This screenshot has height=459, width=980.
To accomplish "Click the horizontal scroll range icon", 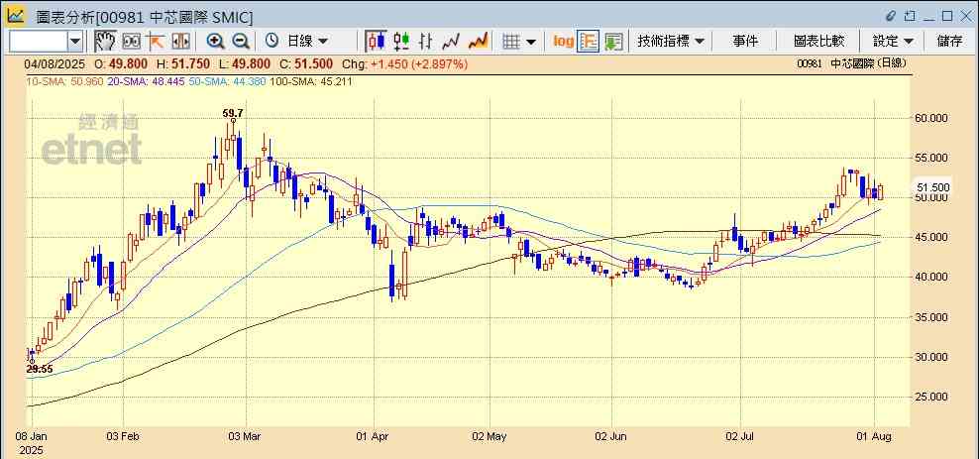I will click(180, 42).
